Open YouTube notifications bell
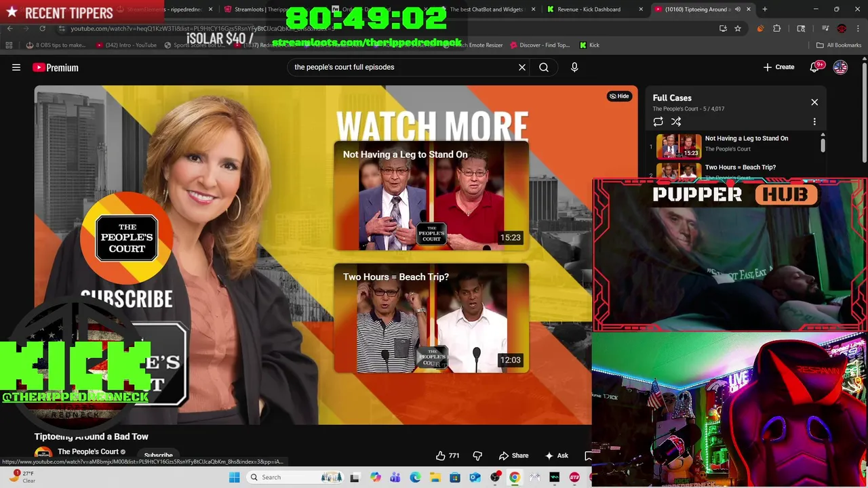 click(815, 67)
